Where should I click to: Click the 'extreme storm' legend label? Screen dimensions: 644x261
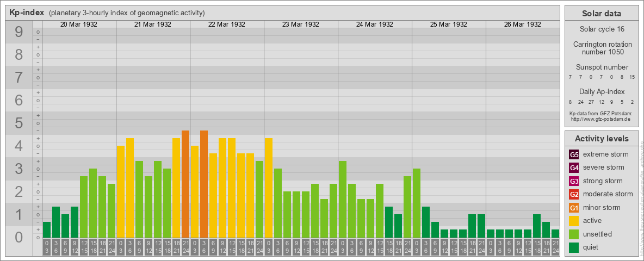tap(606, 154)
